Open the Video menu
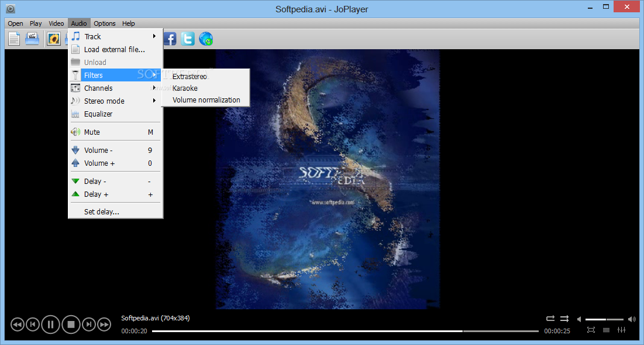 pos(56,23)
